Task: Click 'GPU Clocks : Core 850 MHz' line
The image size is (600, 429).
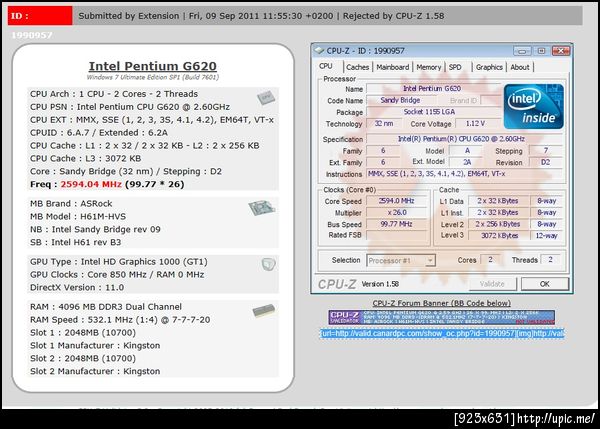Action: 117,275
